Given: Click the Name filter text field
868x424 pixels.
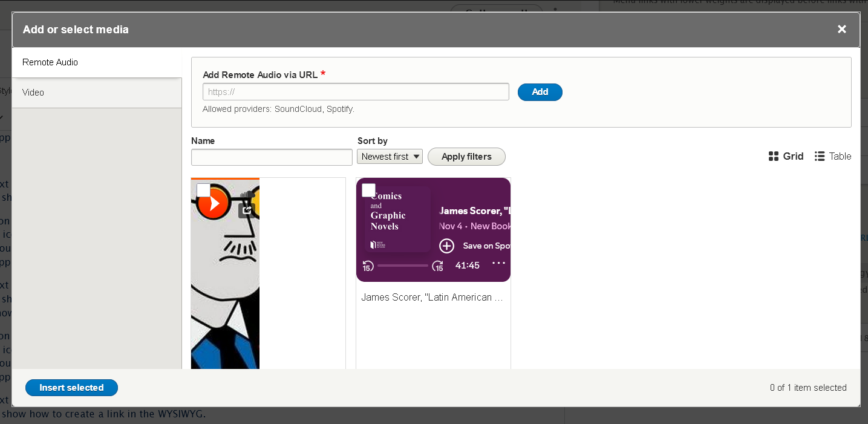Looking at the screenshot, I should click(x=272, y=157).
